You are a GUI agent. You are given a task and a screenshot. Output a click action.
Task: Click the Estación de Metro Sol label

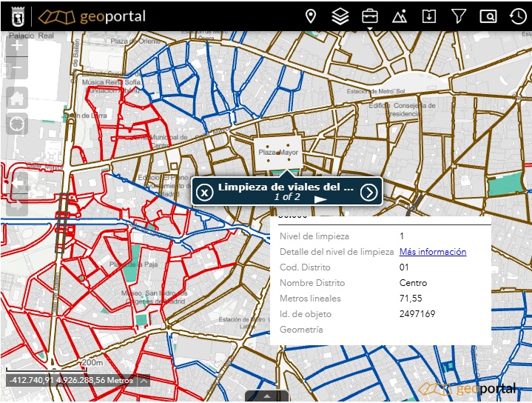(x=376, y=91)
